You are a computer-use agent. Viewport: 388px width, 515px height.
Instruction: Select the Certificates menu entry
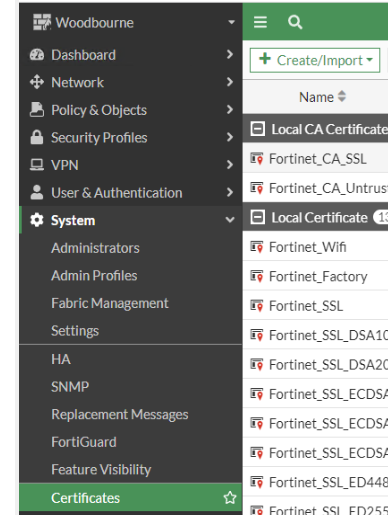coord(131,497)
